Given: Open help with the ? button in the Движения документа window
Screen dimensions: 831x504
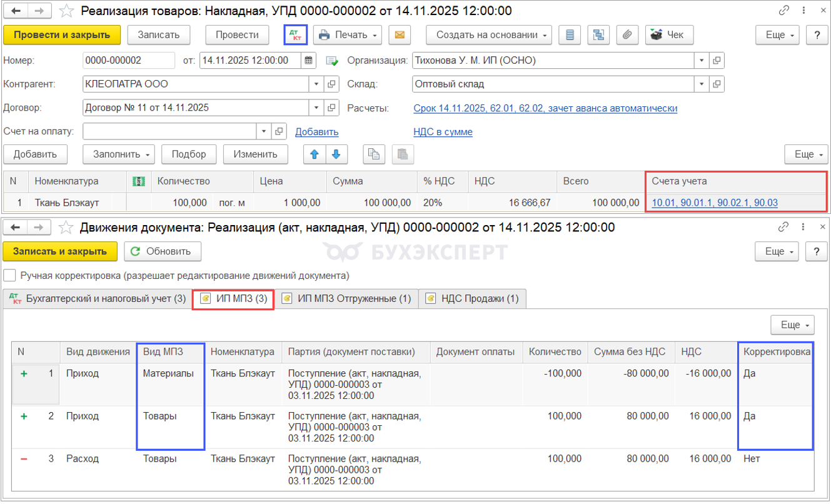Looking at the screenshot, I should tap(816, 251).
